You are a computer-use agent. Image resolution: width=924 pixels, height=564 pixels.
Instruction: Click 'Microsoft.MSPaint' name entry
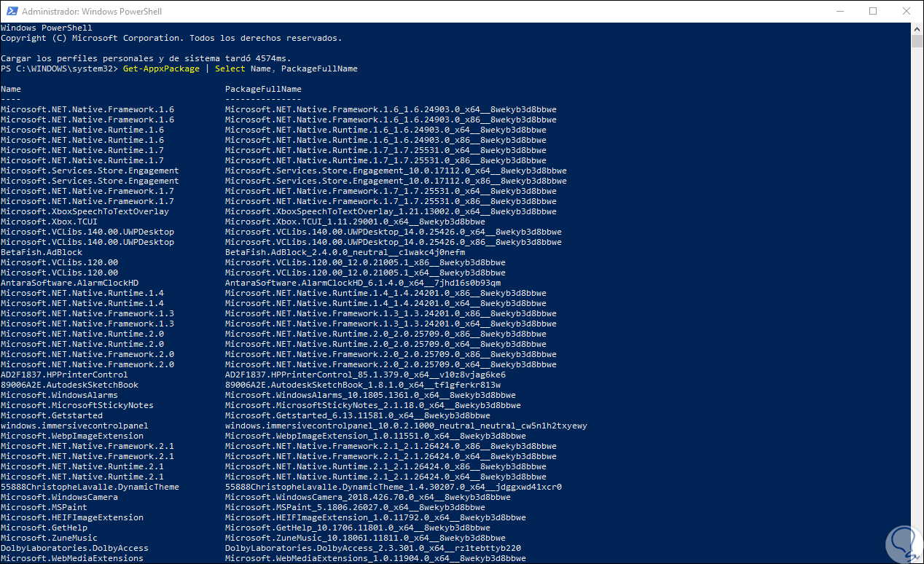tap(44, 507)
